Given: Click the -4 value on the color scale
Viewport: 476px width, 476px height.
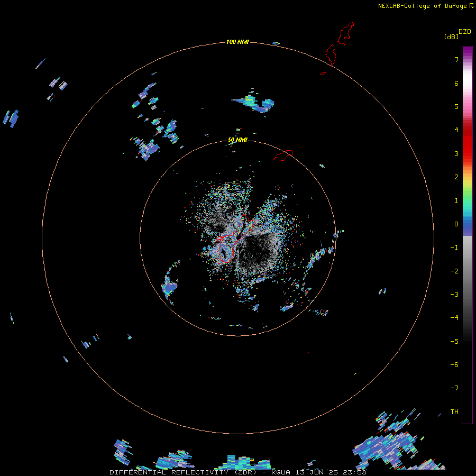Looking at the screenshot, I should click(x=454, y=318).
